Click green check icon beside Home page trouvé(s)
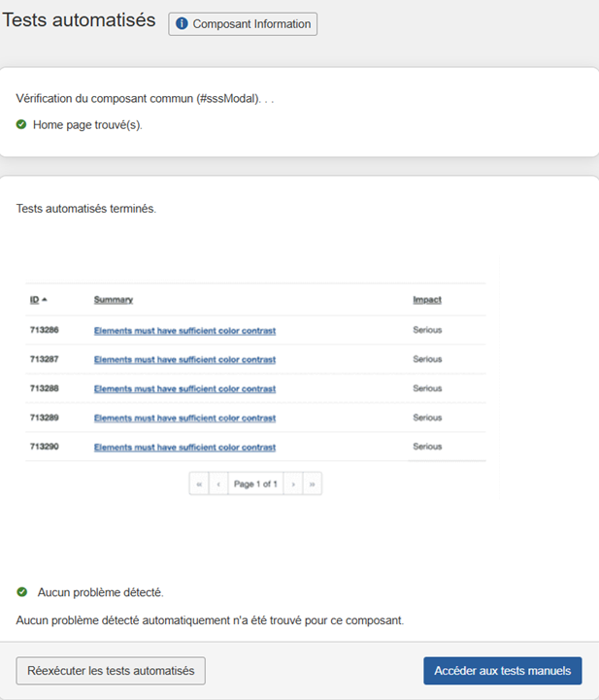The width and height of the screenshot is (599, 700). pos(21,125)
